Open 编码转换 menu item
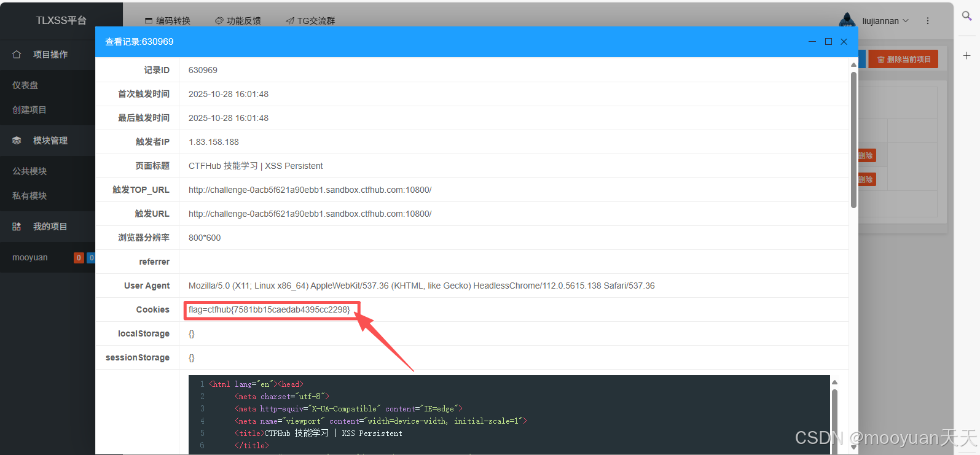This screenshot has height=455, width=980. pyautogui.click(x=173, y=21)
